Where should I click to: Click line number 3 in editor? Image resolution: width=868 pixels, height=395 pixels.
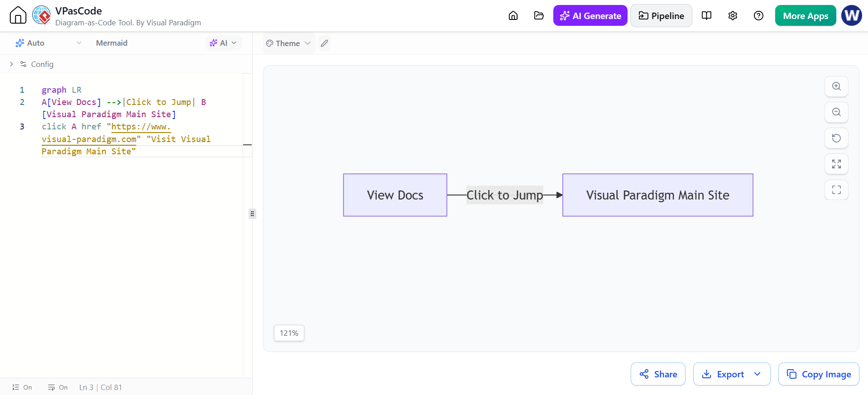(x=22, y=126)
